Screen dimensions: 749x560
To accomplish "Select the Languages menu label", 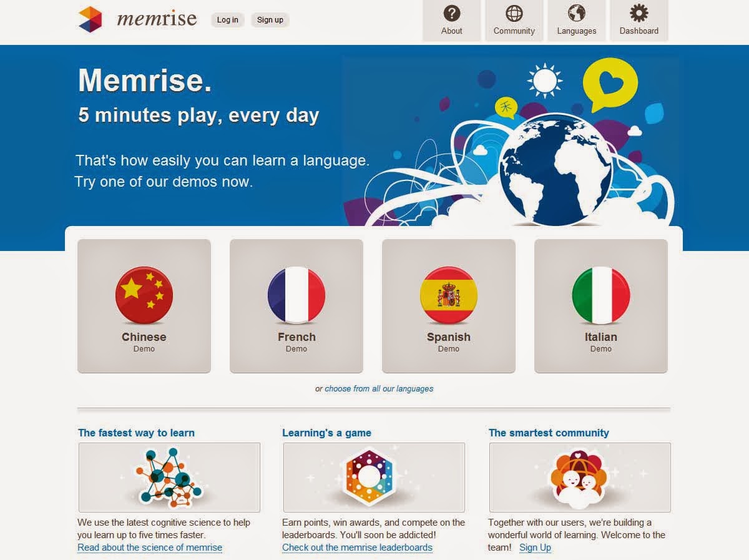I will pyautogui.click(x=576, y=31).
